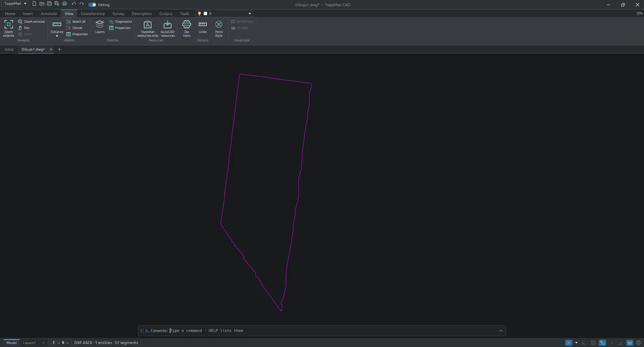Add a new document tab
The width and height of the screenshot is (644, 347).
[59, 49]
